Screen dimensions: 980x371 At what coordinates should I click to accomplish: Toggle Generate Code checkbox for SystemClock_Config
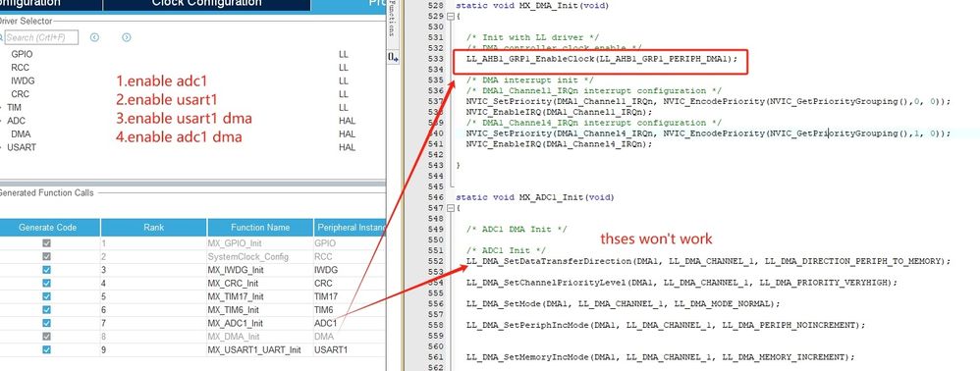(x=46, y=257)
